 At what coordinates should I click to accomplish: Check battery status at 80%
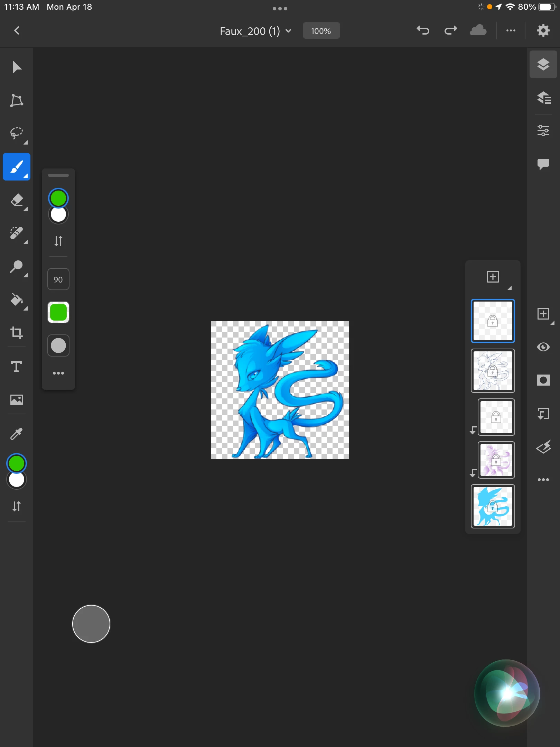(537, 7)
